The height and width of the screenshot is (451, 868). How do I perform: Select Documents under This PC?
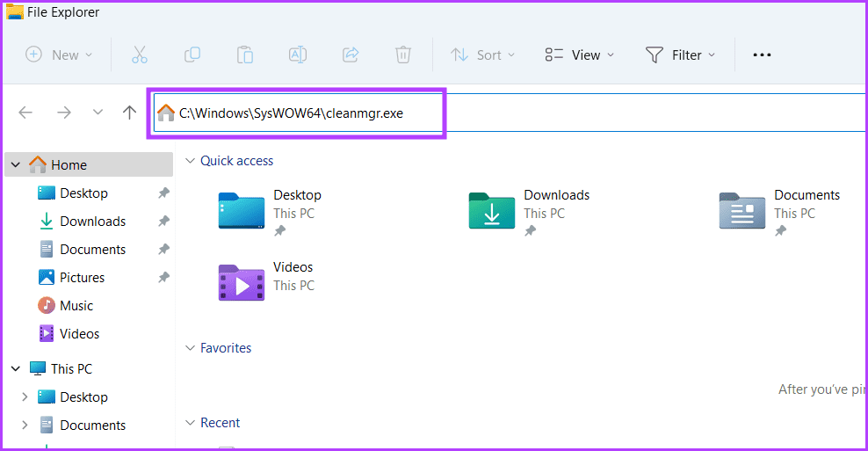92,425
